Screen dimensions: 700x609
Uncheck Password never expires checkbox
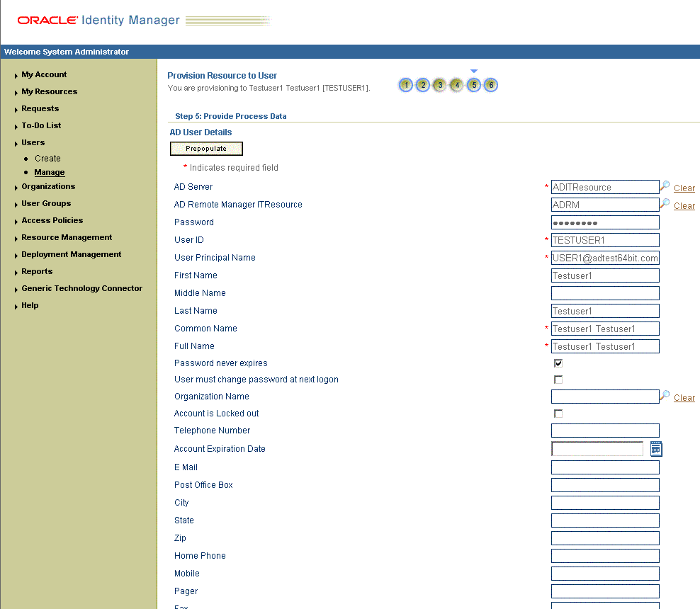pyautogui.click(x=558, y=363)
